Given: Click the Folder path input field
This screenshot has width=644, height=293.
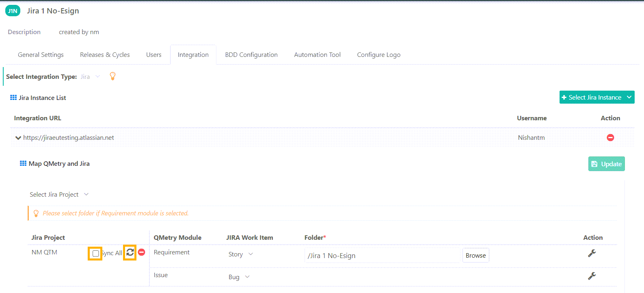Looking at the screenshot, I should 382,256.
